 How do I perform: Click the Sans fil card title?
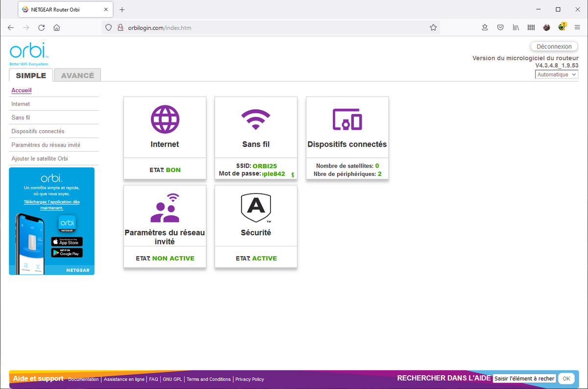256,145
